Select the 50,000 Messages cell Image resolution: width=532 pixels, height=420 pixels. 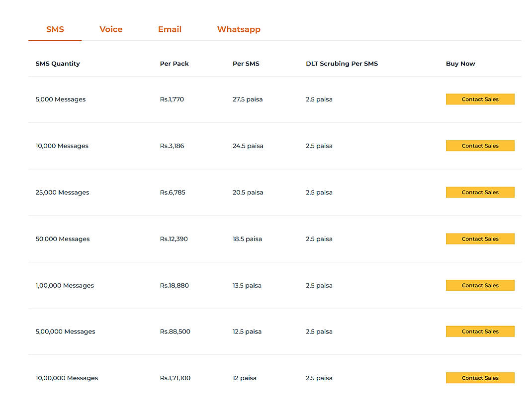pos(63,239)
